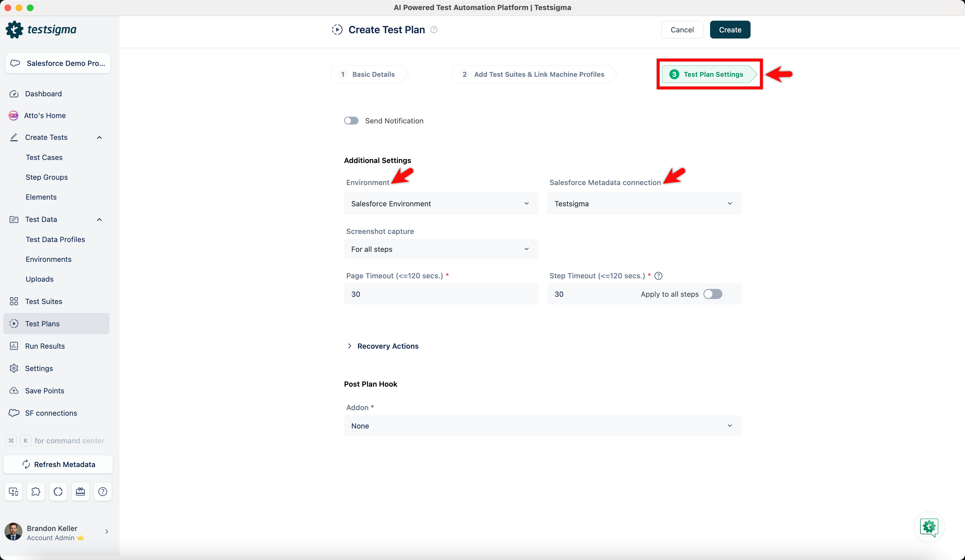Collapse the Create Tests sidebar group
The width and height of the screenshot is (965, 560).
tap(99, 137)
